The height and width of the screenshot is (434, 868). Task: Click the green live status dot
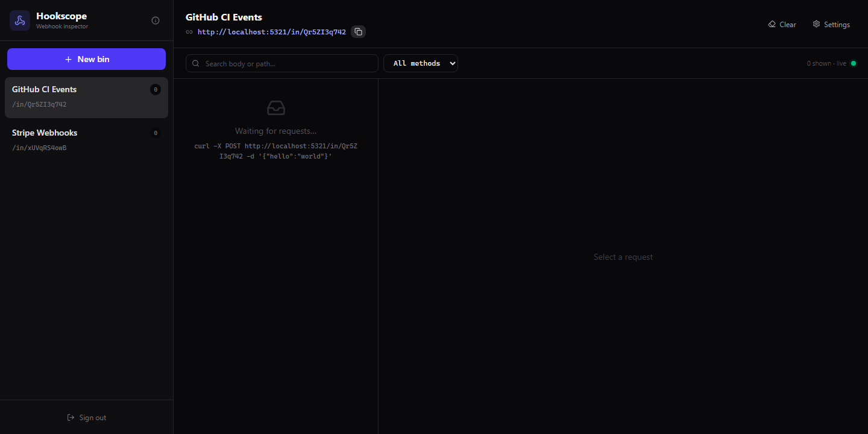[854, 63]
